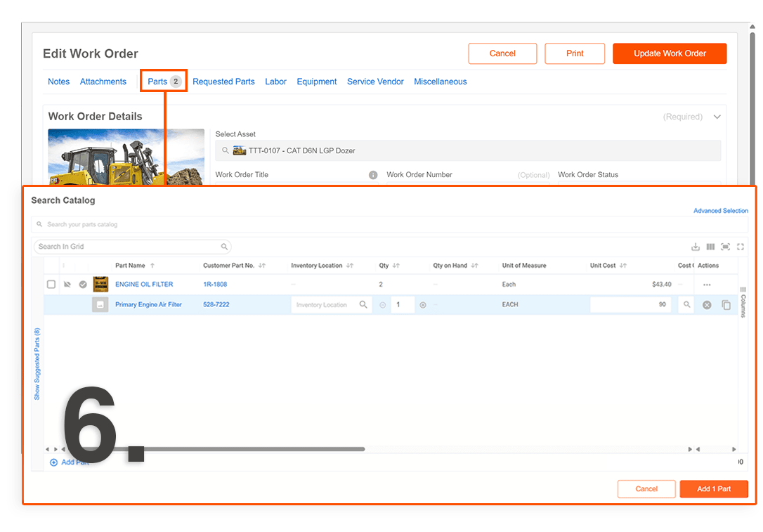Expand the Show Suggested Parts side panel
Image resolution: width=763 pixels, height=532 pixels.
coord(37,363)
